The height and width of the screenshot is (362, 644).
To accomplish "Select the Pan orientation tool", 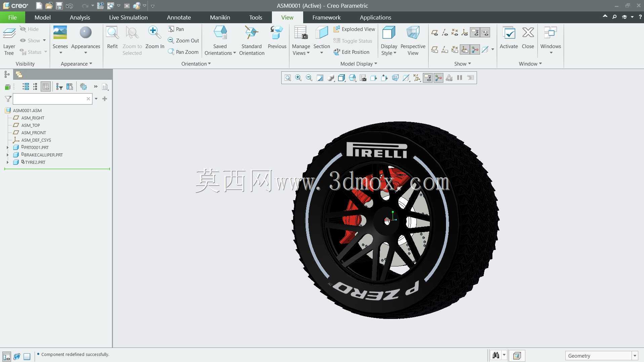I will tap(176, 29).
